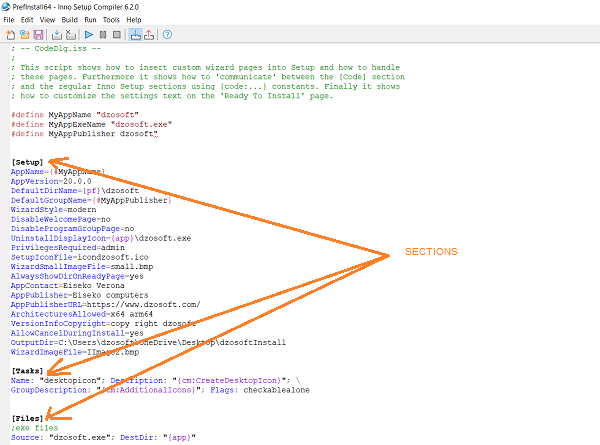Click the DefaultDirName={pf}\dzosoft line
Screen dimensions: 600x445
pos(75,191)
